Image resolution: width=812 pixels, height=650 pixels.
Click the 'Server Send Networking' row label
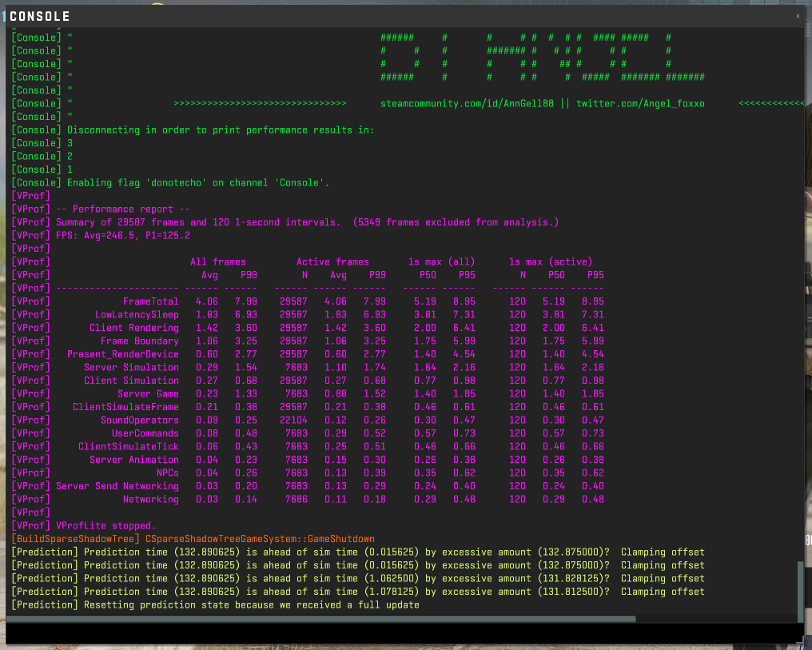(117, 486)
